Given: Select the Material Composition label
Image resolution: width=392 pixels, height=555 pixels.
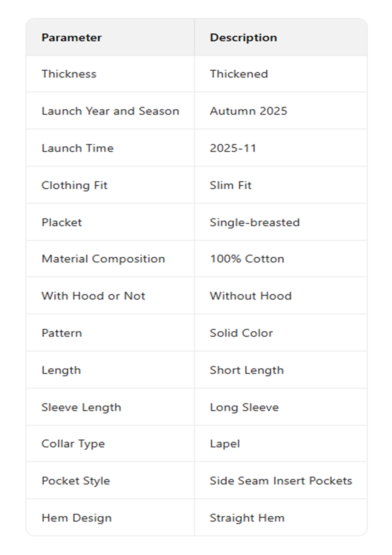Looking at the screenshot, I should point(103,259).
